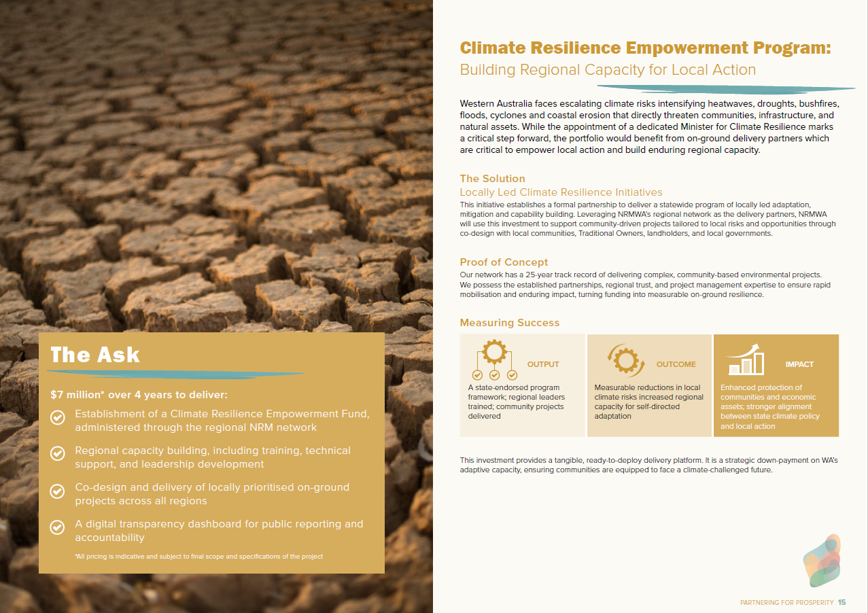The height and width of the screenshot is (613, 868).
Task: Click the OUTPUT label
Action: (543, 364)
